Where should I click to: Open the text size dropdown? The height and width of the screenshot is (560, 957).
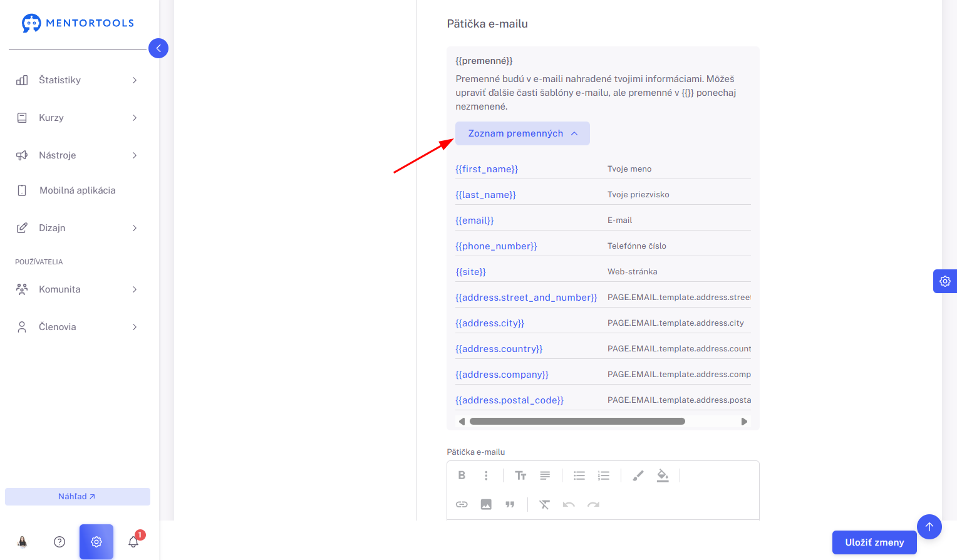(520, 475)
